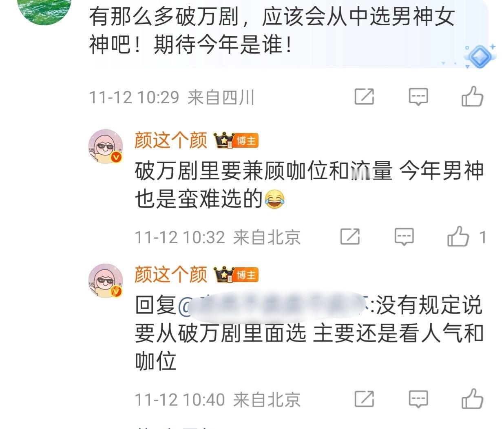Image resolution: width=504 pixels, height=429 pixels.
Task: Open the reply bubble icon on the 10:40 reply
Action: tap(418, 399)
